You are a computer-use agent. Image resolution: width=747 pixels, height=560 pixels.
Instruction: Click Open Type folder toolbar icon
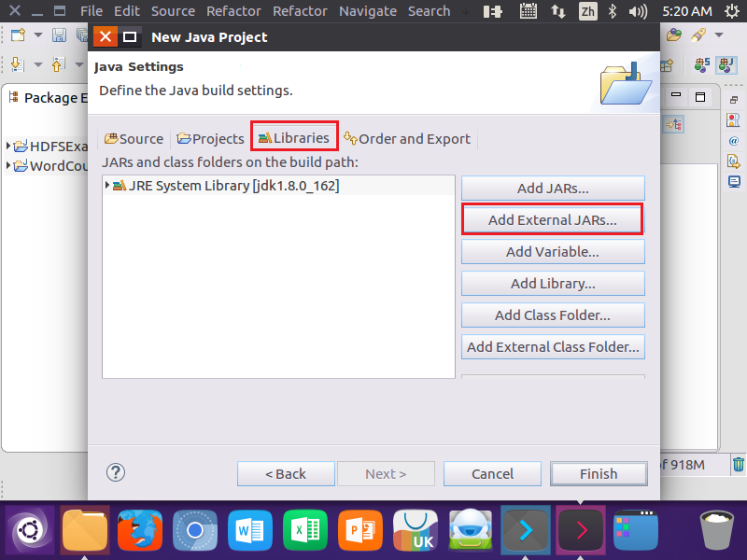pos(674,35)
